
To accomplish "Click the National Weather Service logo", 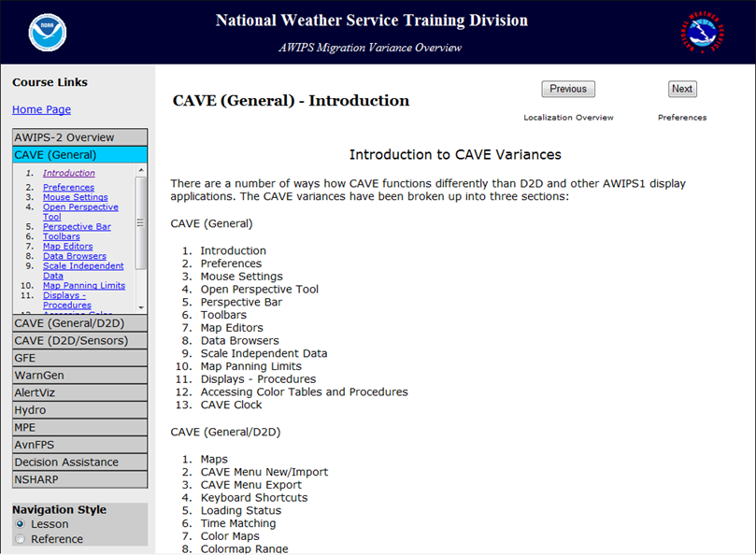I will (x=702, y=33).
